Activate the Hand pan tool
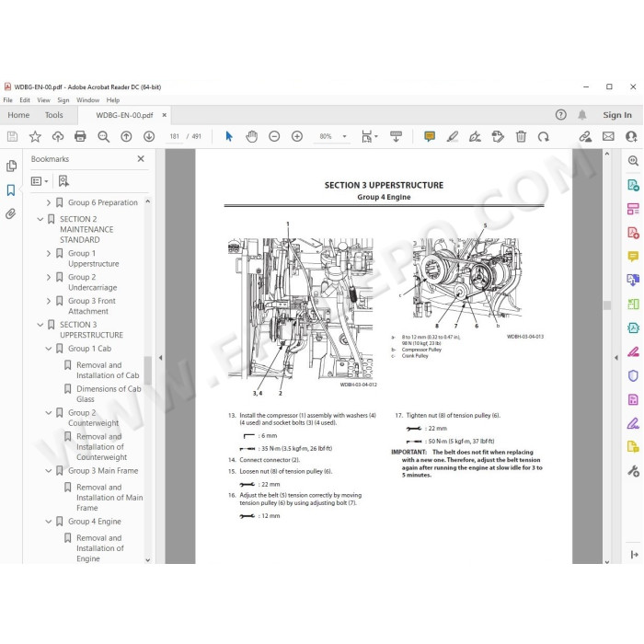This screenshot has width=644, height=644. click(x=251, y=137)
